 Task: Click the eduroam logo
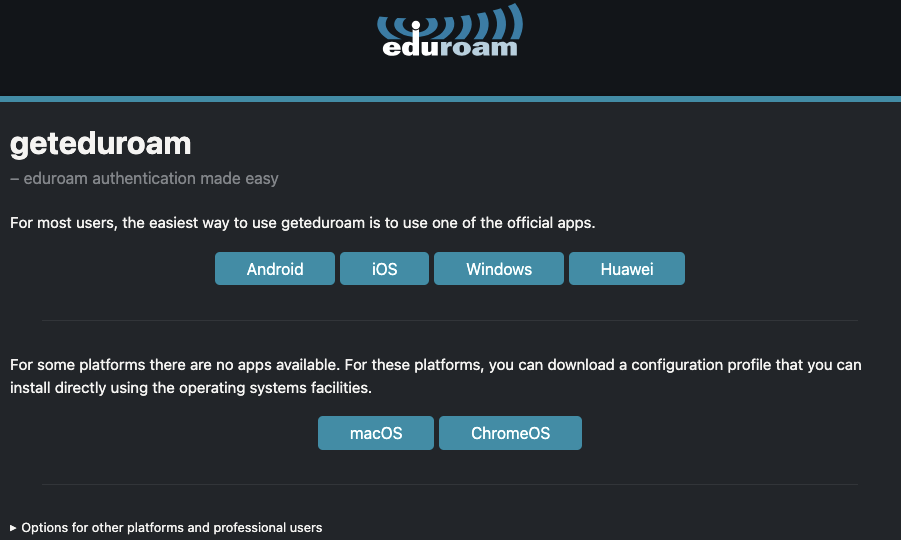450,30
